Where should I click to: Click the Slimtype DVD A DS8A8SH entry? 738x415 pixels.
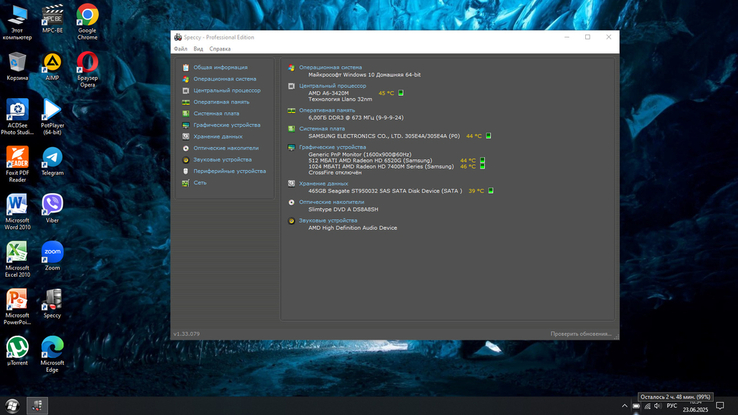coord(343,209)
